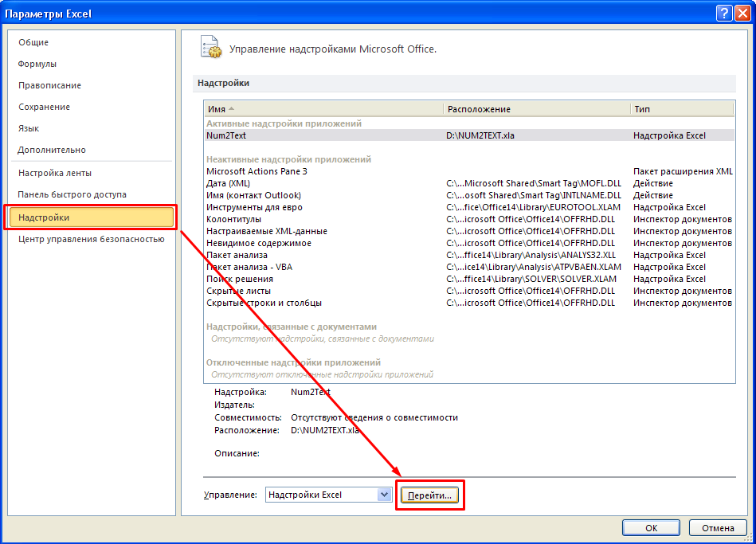The image size is (756, 544).
Task: Select the Язык category
Action: [29, 128]
